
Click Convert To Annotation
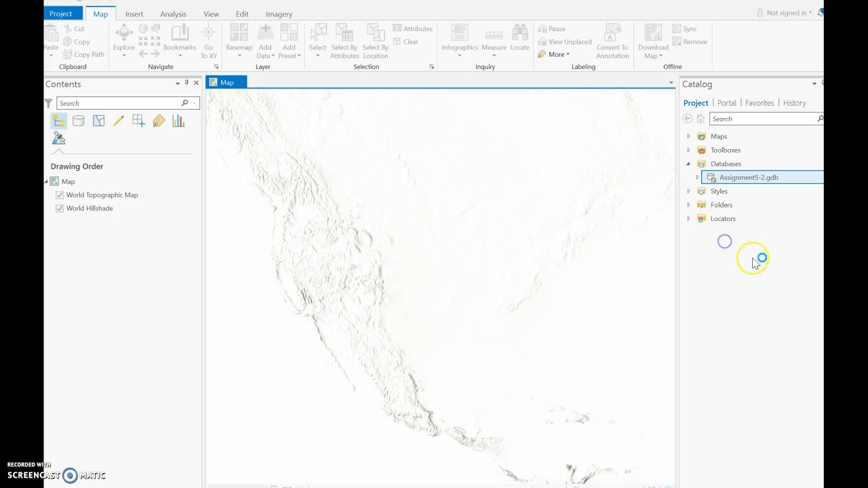(612, 41)
